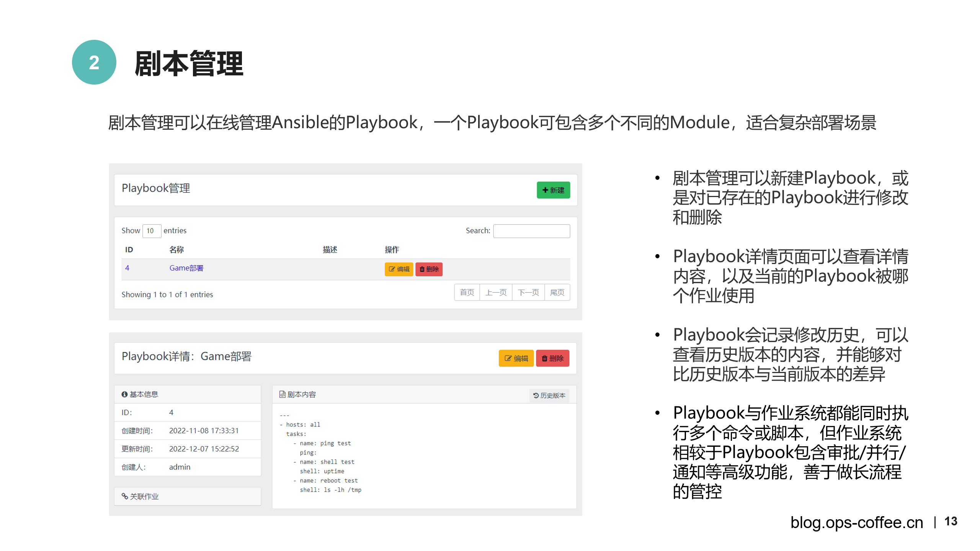Image resolution: width=980 pixels, height=551 pixels.
Task: Click the 剧本内容 document icon header
Action: (297, 394)
